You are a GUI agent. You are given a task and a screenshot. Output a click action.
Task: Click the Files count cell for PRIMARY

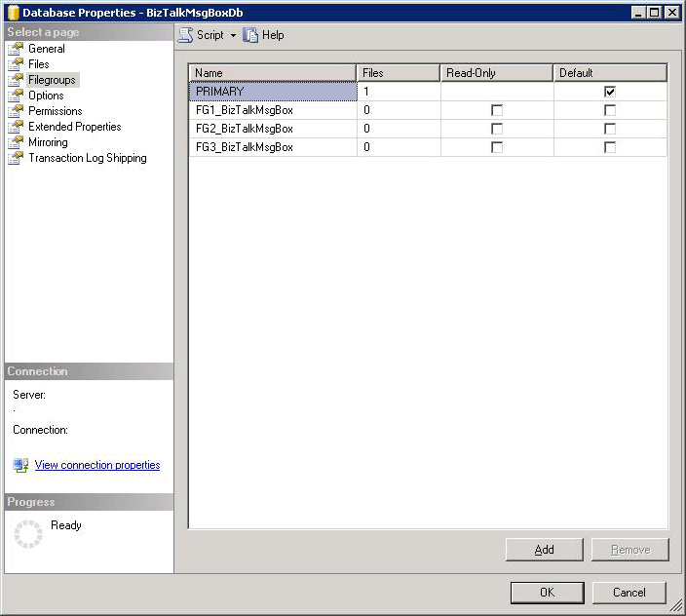[399, 92]
